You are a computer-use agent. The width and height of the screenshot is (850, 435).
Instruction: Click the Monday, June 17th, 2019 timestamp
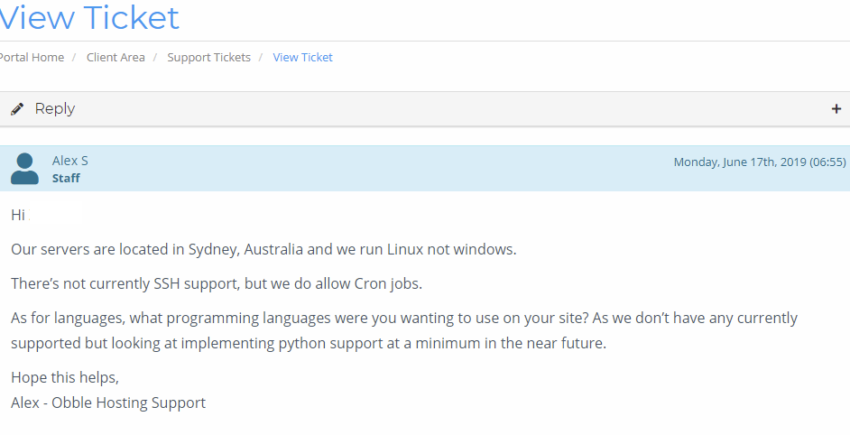(759, 162)
